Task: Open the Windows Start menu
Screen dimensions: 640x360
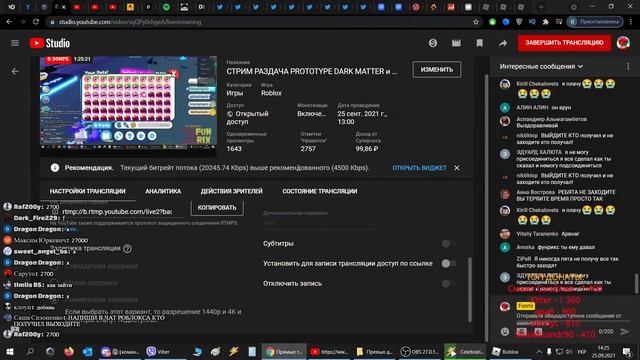Action: (x=9, y=351)
